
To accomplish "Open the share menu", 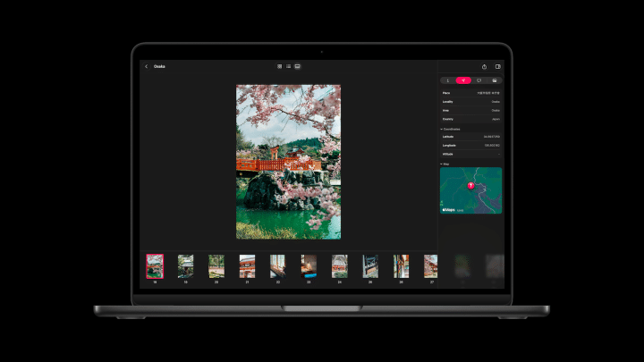I will pyautogui.click(x=484, y=66).
